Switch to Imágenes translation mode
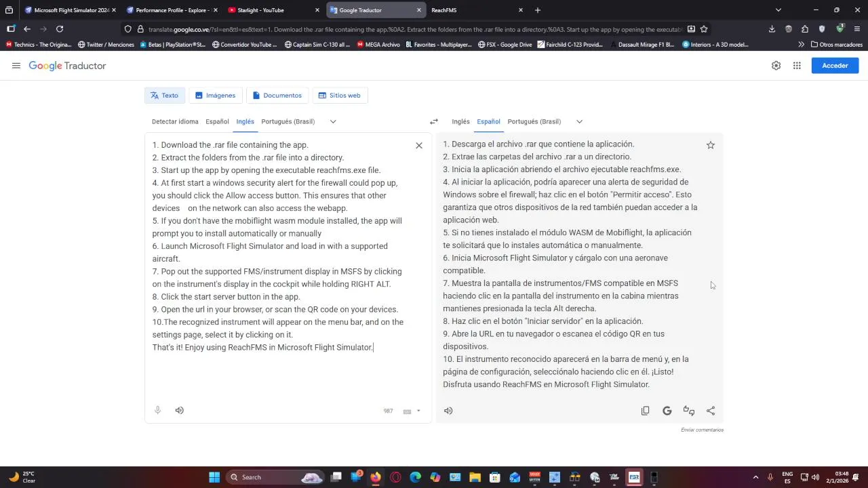 215,96
